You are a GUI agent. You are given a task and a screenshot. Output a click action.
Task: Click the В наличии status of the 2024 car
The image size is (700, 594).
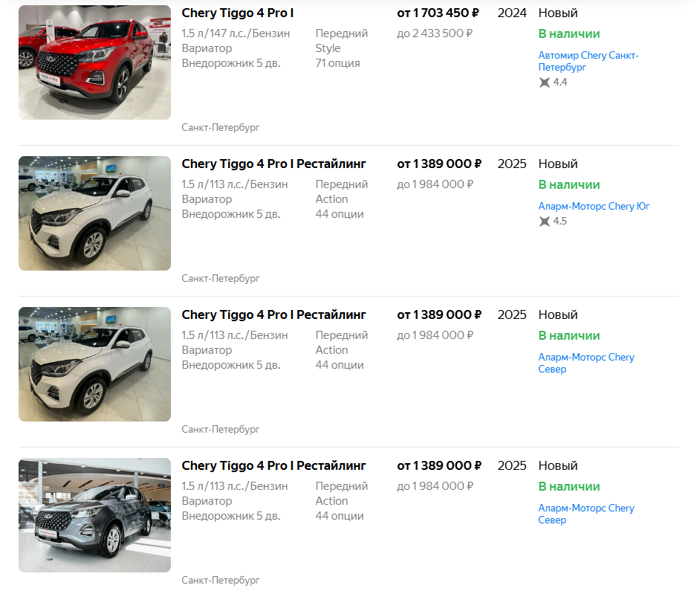tap(569, 34)
